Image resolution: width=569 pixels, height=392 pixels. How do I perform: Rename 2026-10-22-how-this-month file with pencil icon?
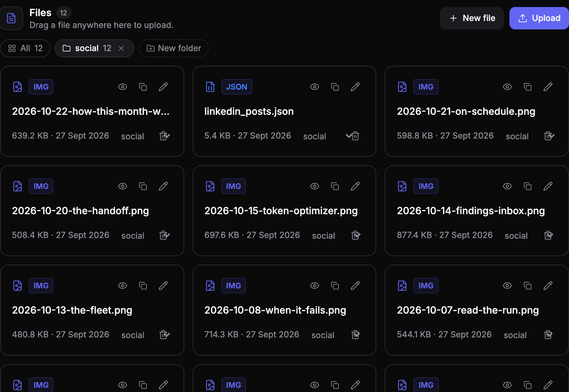[163, 87]
